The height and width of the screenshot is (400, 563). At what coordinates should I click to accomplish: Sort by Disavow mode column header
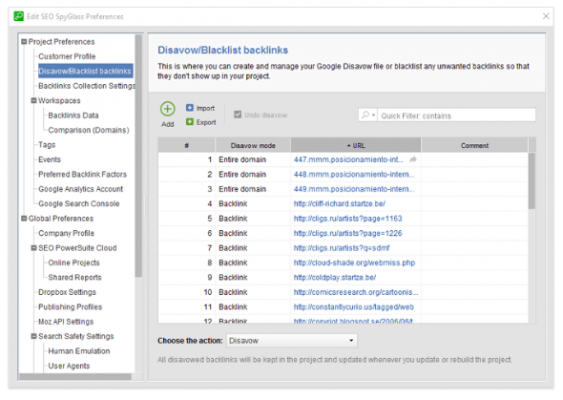pos(253,145)
